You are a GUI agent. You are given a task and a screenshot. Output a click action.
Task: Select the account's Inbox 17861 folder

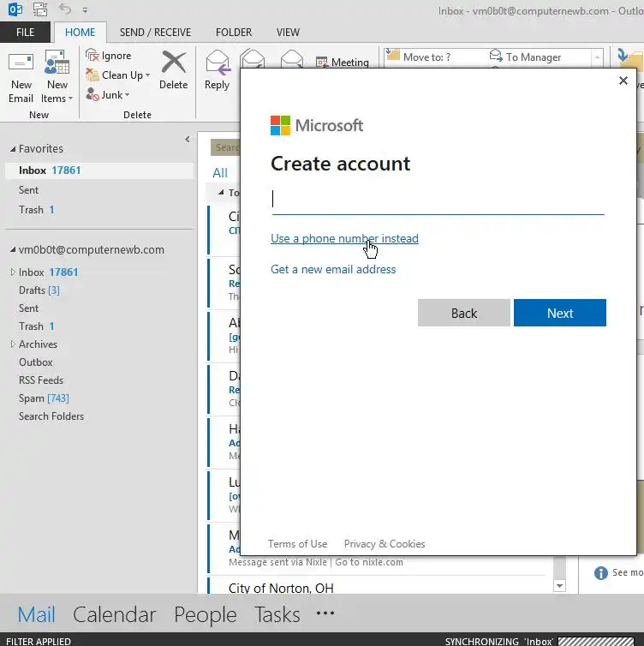coord(48,272)
